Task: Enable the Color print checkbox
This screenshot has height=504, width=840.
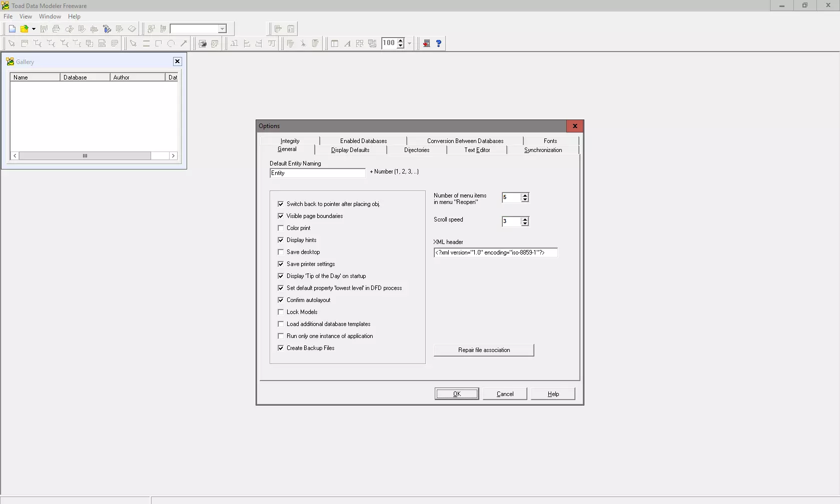Action: 281,228
